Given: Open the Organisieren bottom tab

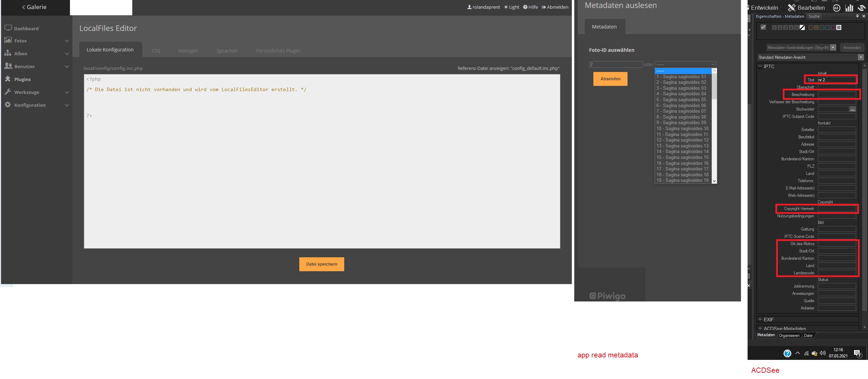Looking at the screenshot, I should point(789,336).
